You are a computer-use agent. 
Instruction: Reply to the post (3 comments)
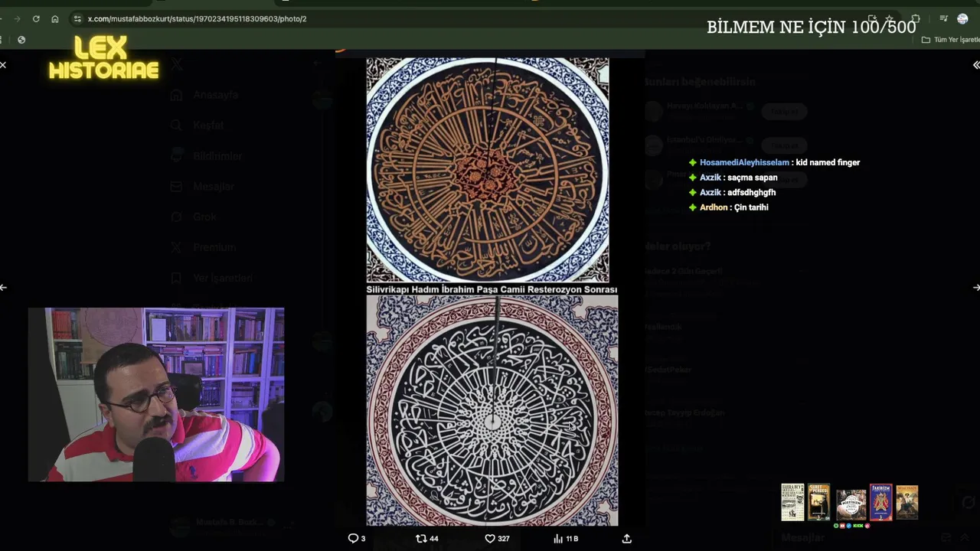point(357,539)
